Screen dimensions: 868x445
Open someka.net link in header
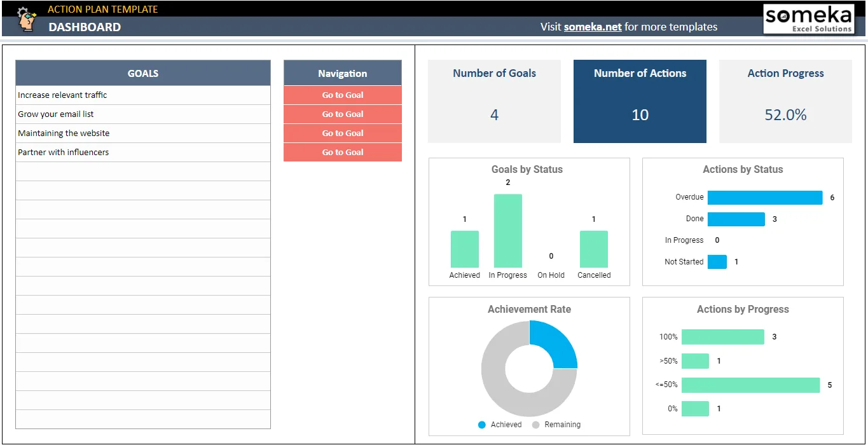pyautogui.click(x=593, y=27)
